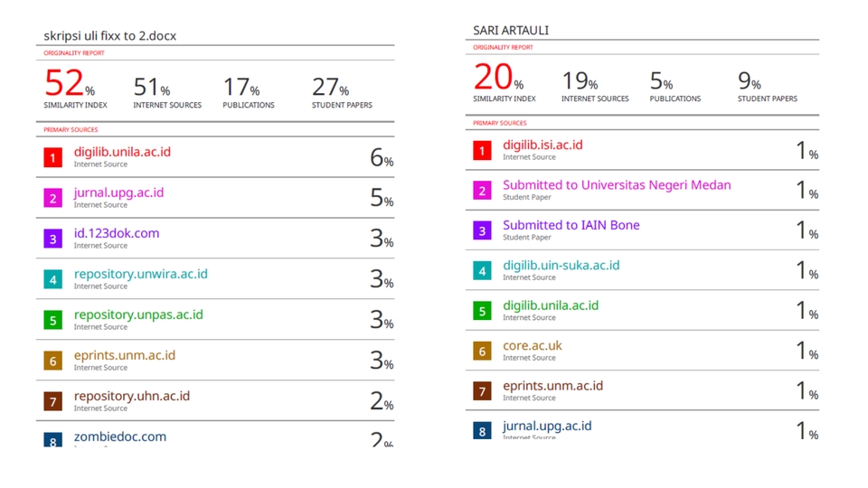Click the orange number 6 badge beside core.ac.uk
Viewport: 868px width, 488px height.
point(482,351)
